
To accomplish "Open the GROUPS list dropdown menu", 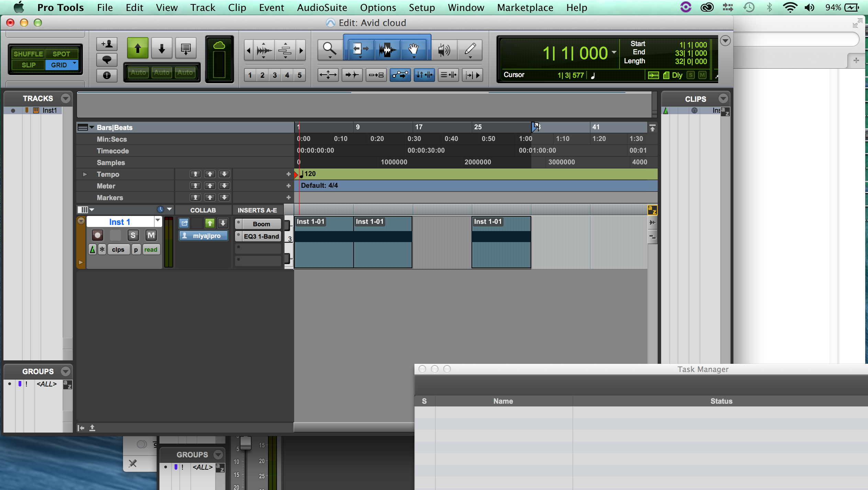I will 66,371.
